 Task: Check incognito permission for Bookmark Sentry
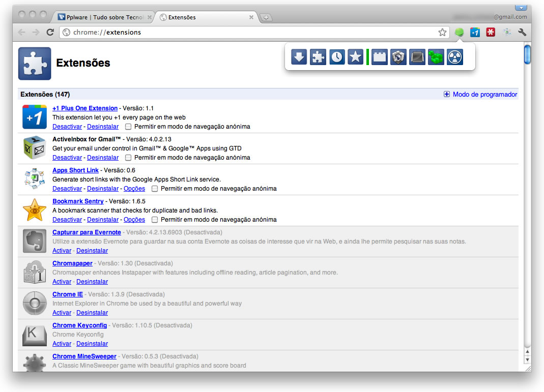coord(155,220)
